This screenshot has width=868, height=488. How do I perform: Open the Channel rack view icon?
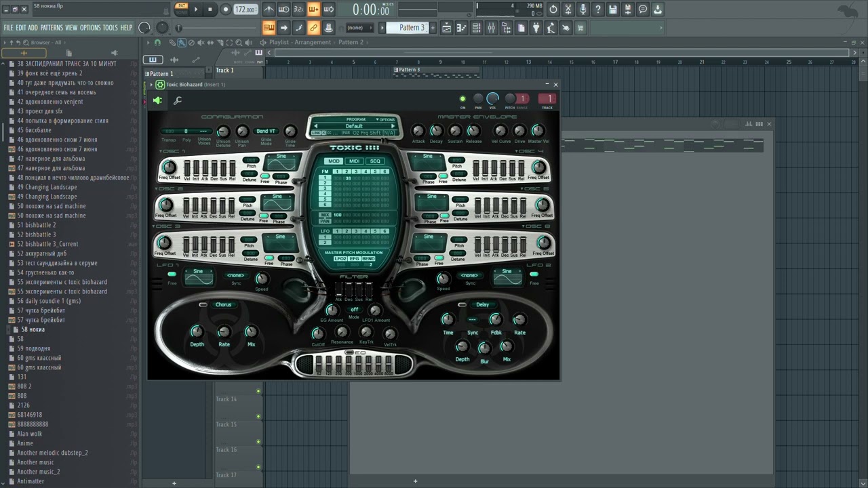(x=476, y=28)
